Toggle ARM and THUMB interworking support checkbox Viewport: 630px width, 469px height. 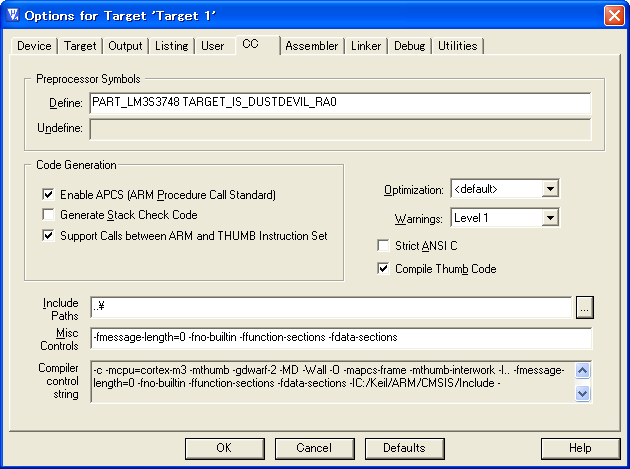(x=48, y=236)
